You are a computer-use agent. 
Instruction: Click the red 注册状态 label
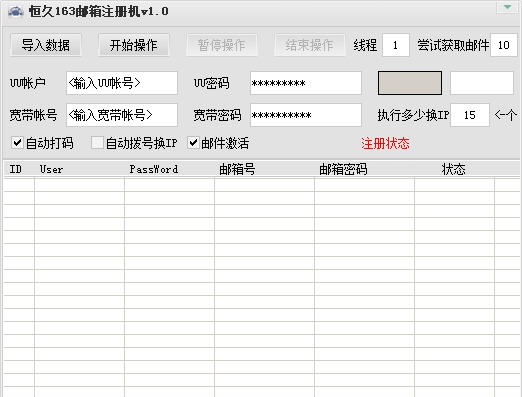click(385, 144)
